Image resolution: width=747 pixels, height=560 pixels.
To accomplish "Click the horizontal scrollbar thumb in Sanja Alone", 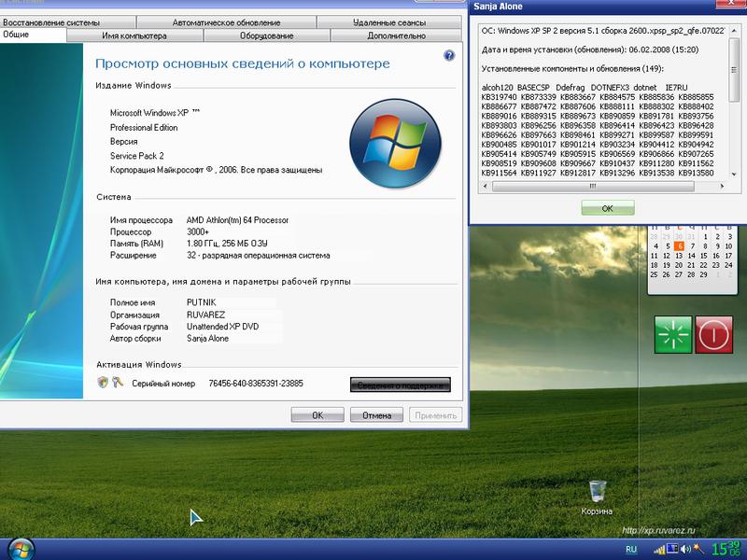I will 593,186.
